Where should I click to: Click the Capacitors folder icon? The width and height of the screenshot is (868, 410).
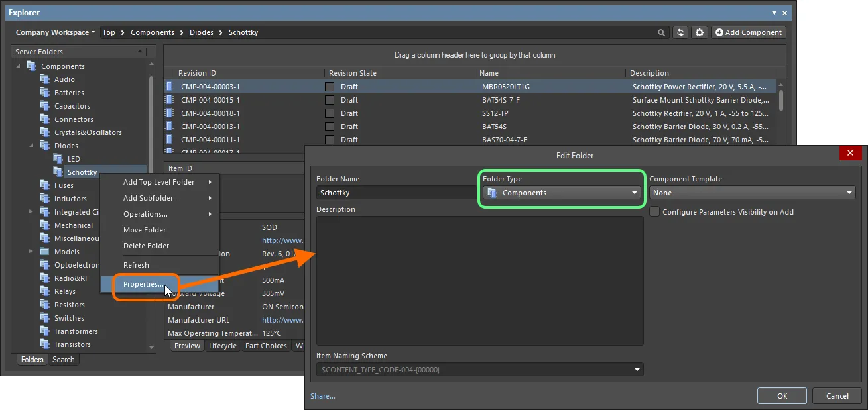tap(44, 105)
